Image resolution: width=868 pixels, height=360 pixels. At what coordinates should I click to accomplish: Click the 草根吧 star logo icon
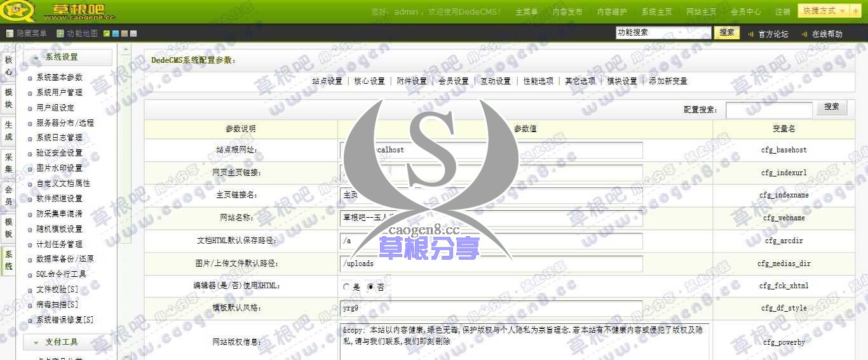[x=17, y=11]
